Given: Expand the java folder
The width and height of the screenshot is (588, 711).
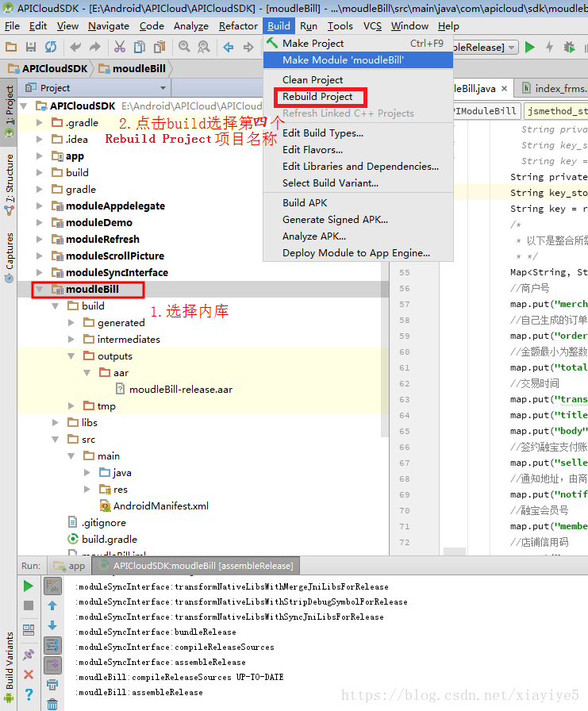Looking at the screenshot, I should pos(87,472).
